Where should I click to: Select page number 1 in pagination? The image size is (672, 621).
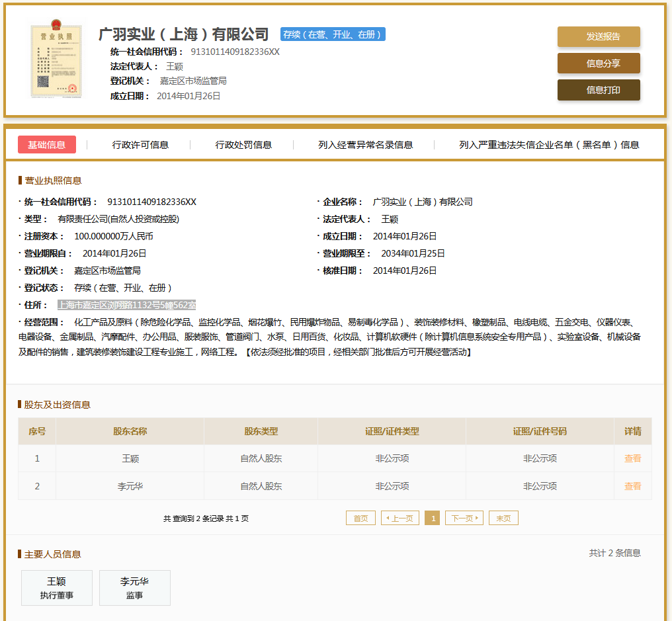pyautogui.click(x=433, y=518)
